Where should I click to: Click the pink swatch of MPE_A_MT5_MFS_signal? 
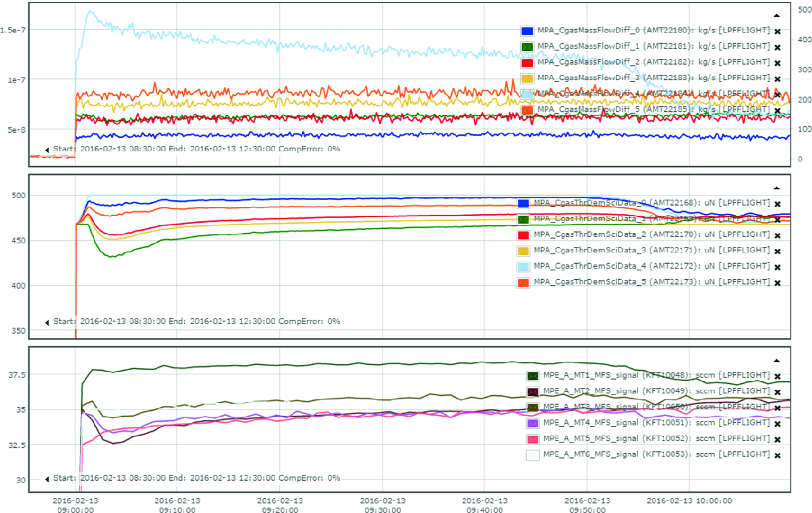pyautogui.click(x=533, y=439)
